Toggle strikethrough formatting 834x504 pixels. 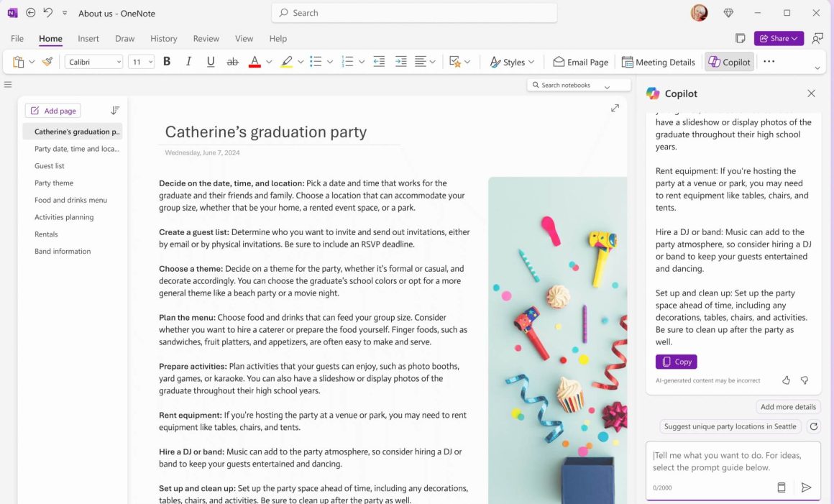[232, 63]
